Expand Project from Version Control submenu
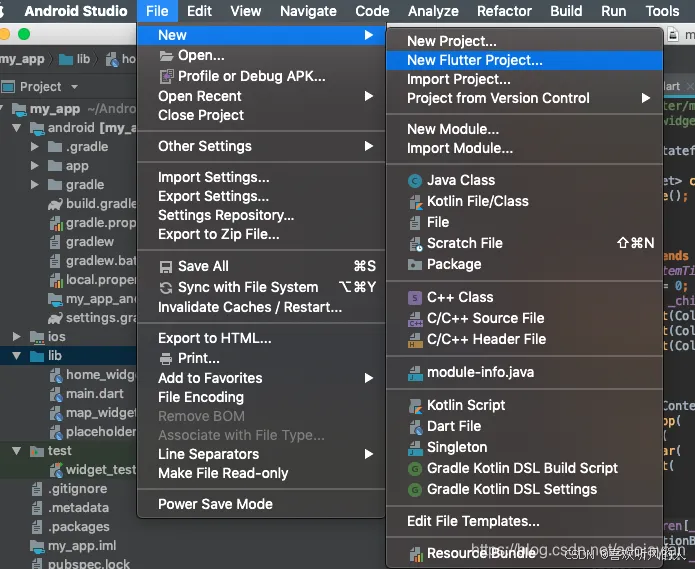This screenshot has width=695, height=569. pyautogui.click(x=646, y=98)
